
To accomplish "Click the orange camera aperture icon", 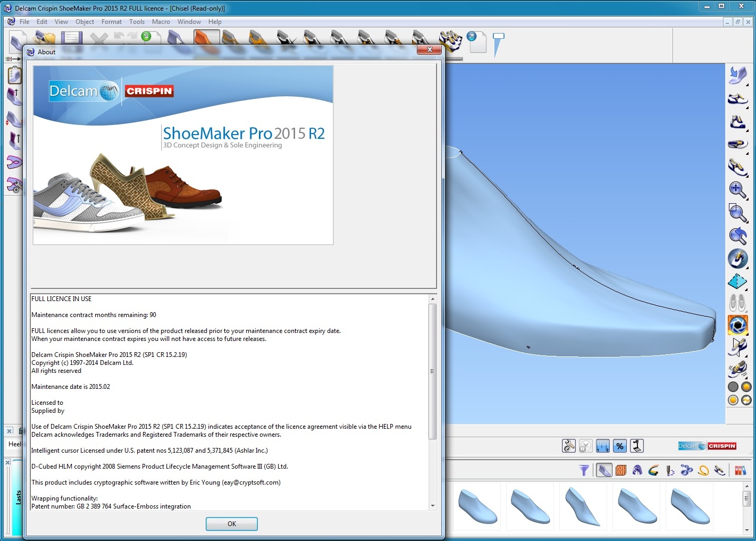I will [738, 325].
